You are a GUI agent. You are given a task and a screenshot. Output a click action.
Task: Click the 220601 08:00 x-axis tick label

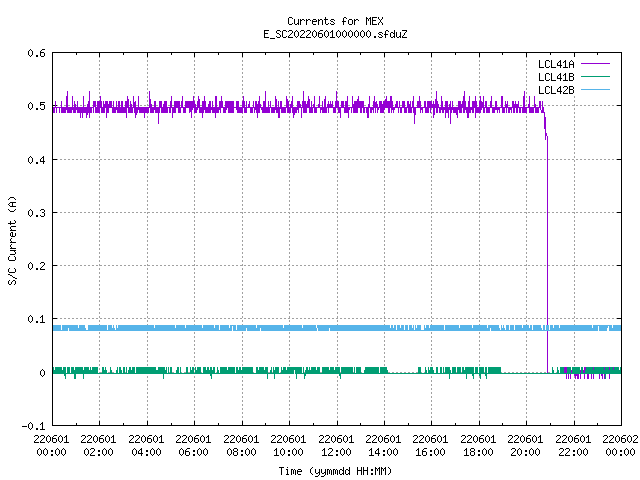[241, 446]
